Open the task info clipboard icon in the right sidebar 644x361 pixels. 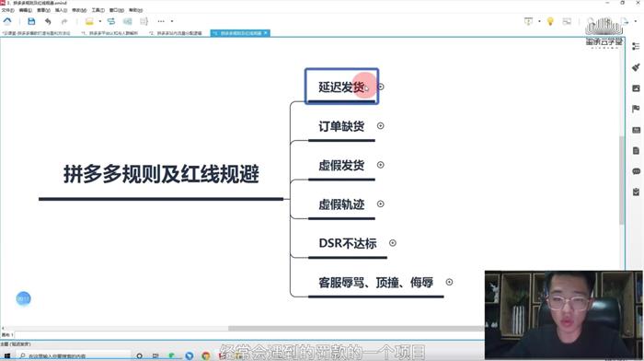coord(637,192)
